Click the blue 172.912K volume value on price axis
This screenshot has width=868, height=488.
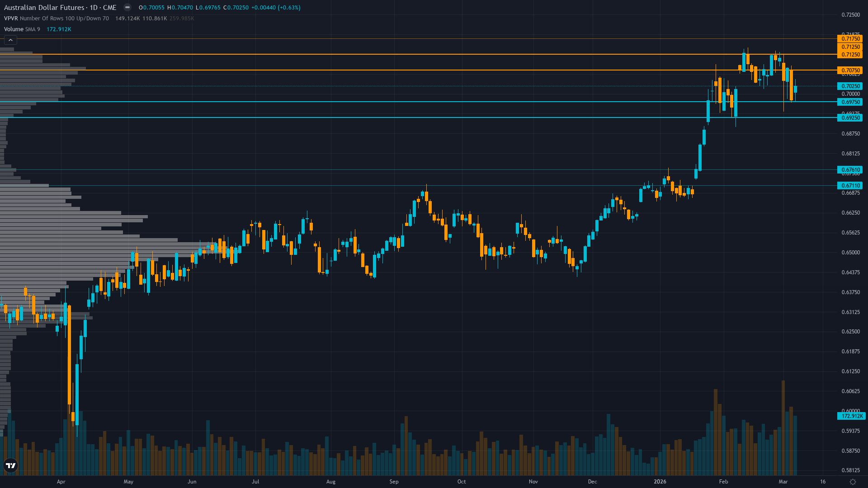coord(852,417)
